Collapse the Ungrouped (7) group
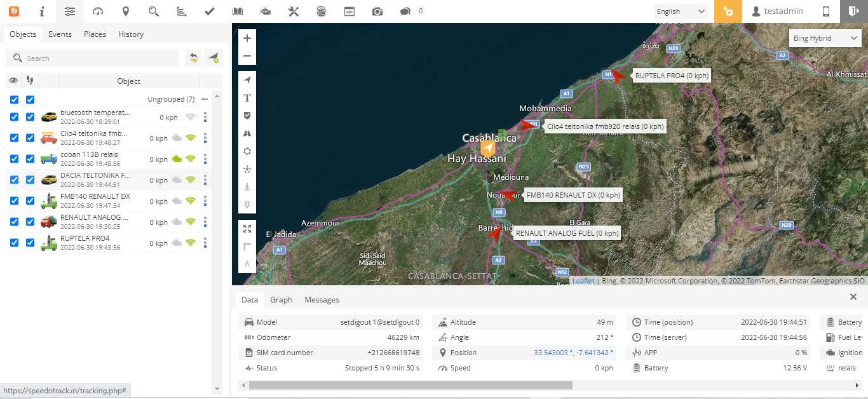Screen dimensions: 868x399 205,99
